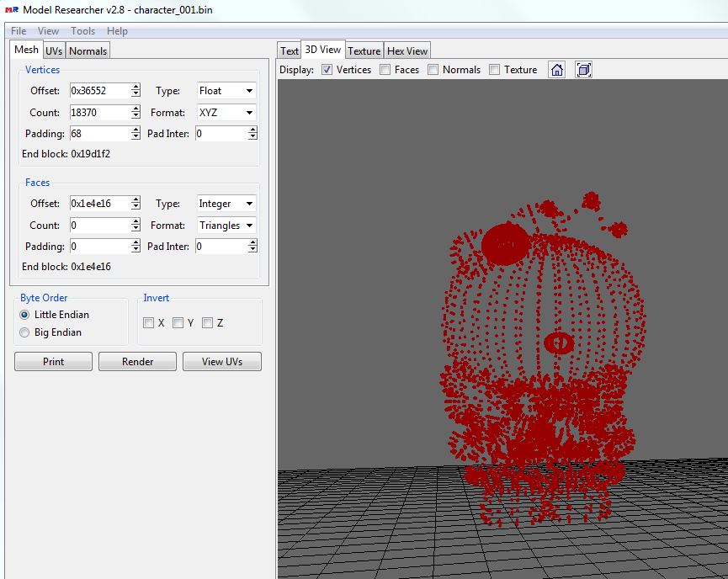Click the Model Researcher app icon in title bar

click(x=12, y=9)
